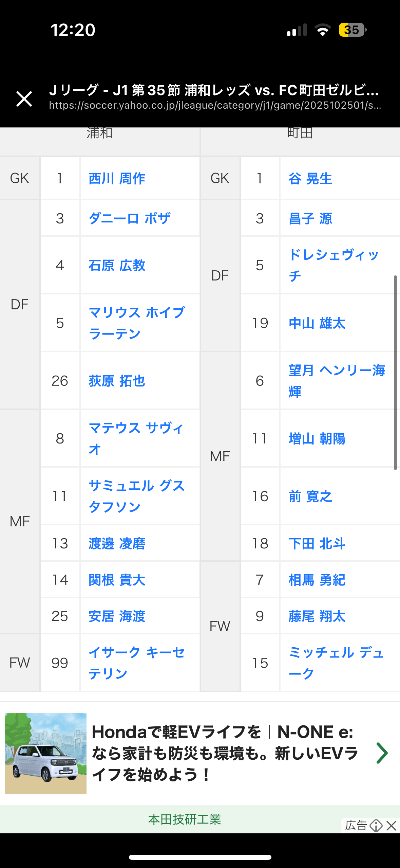The width and height of the screenshot is (400, 868).
Task: Tap the page URL in header
Action: 215,105
